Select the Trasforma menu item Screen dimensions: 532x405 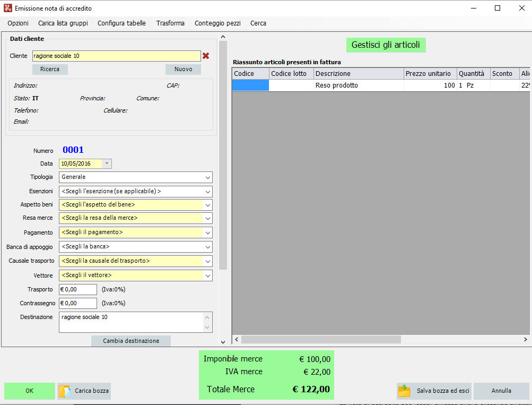point(170,23)
